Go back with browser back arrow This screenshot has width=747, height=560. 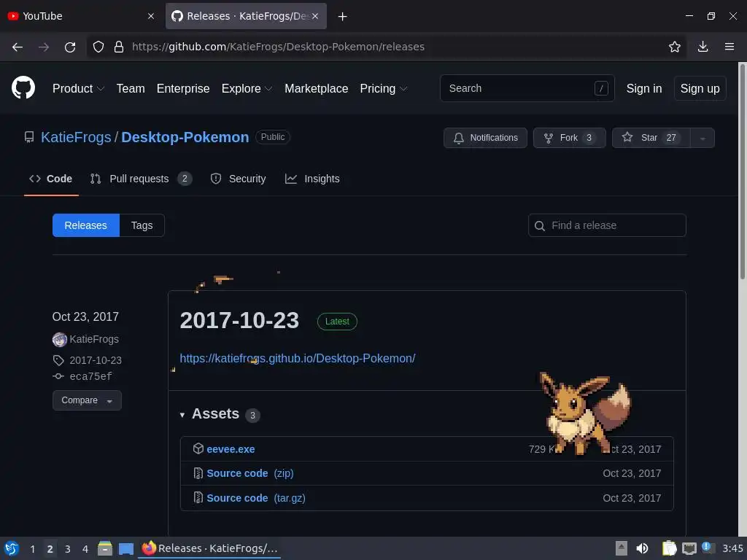pos(18,47)
